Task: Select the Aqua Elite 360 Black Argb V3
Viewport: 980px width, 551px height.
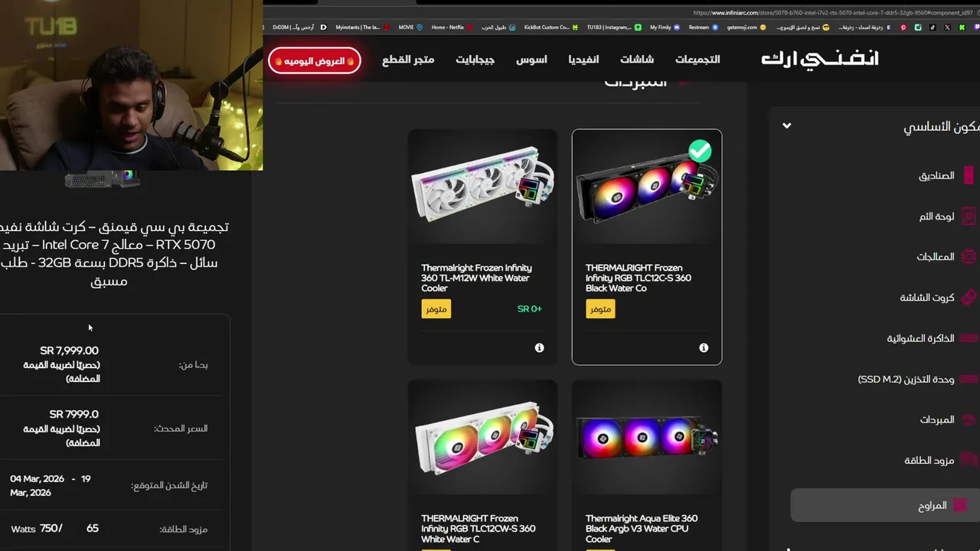Action: 646,465
